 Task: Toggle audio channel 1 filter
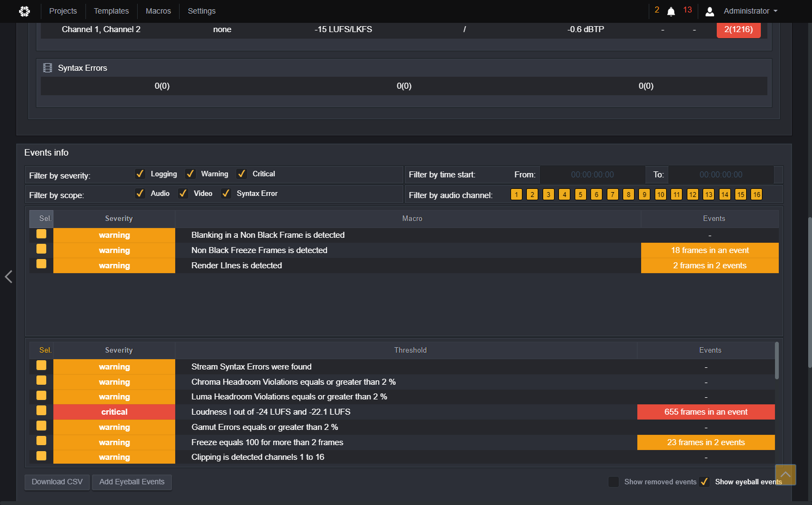[516, 194]
